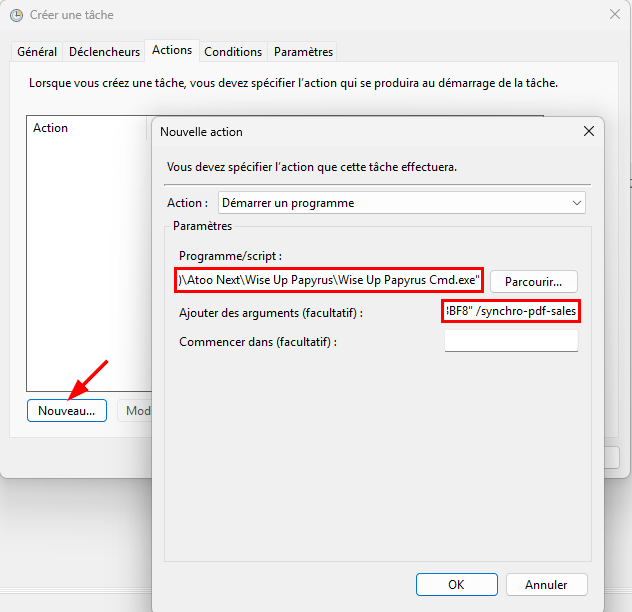Click the Commencer dans text box
The width and height of the screenshot is (632, 612).
(511, 342)
